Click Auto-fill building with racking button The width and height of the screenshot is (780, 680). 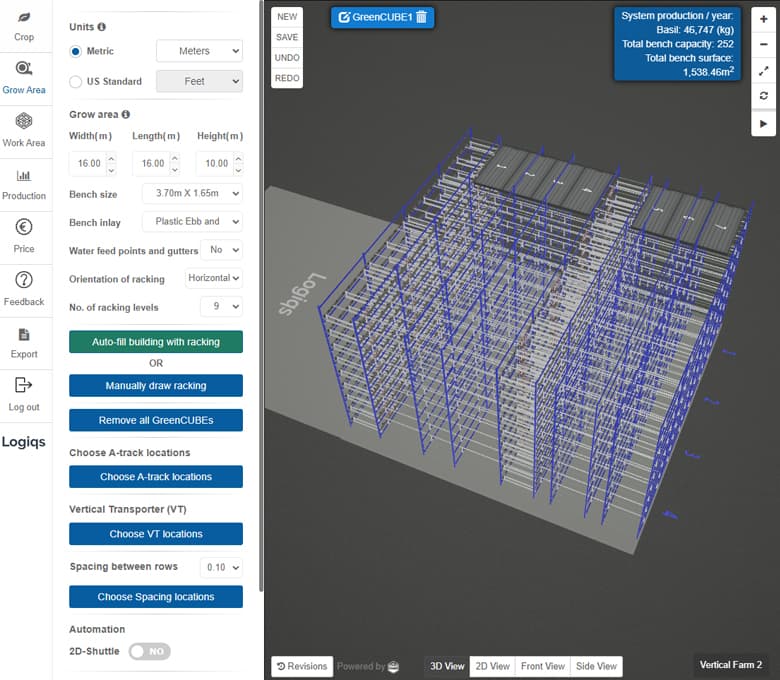click(x=156, y=342)
